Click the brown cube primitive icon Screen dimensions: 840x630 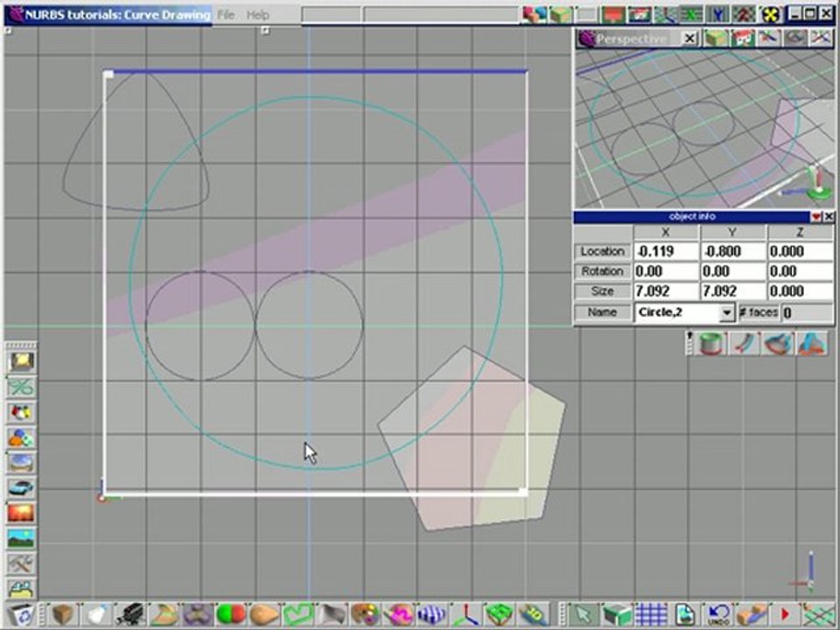tap(63, 614)
